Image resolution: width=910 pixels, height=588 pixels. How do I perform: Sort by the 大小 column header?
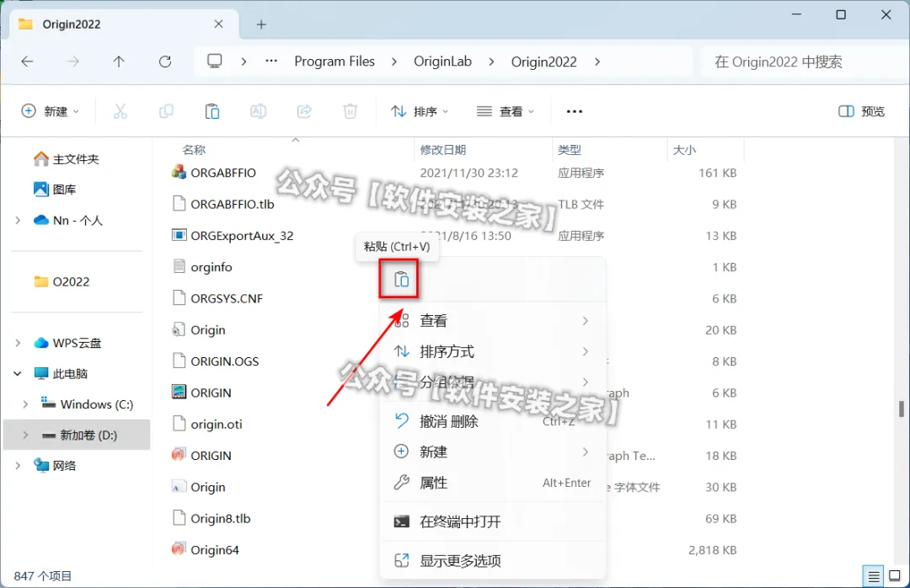(683, 150)
